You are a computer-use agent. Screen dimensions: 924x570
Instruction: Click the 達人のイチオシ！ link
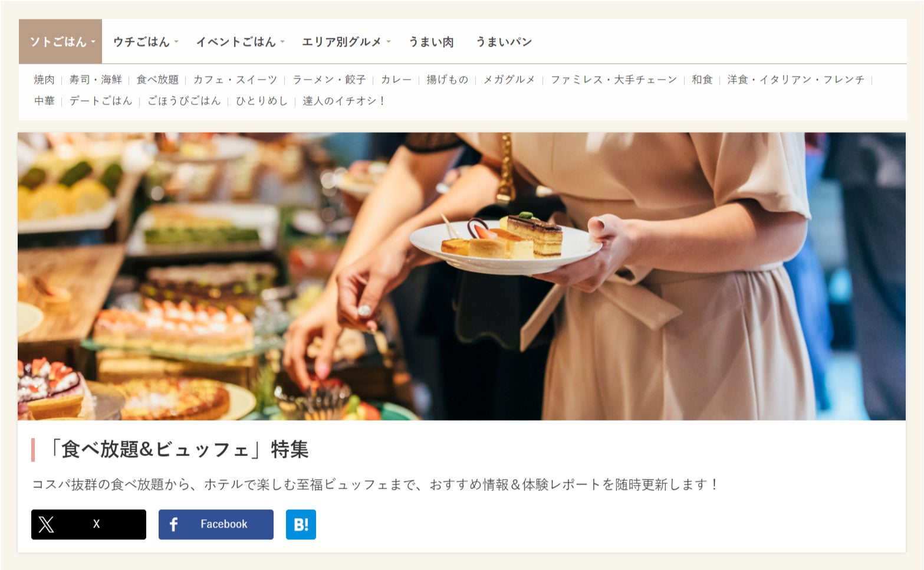344,101
